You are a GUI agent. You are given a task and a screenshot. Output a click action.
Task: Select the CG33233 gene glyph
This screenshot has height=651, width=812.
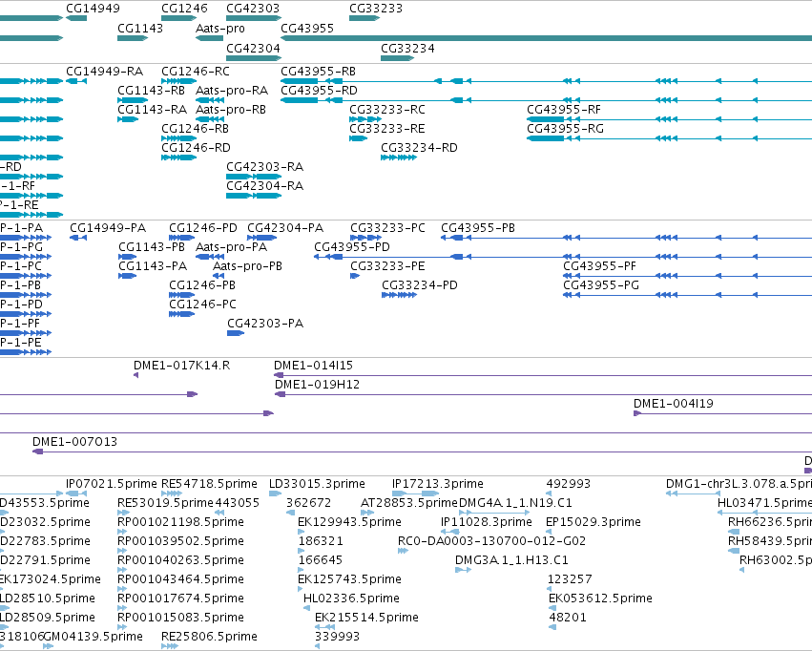(x=364, y=18)
